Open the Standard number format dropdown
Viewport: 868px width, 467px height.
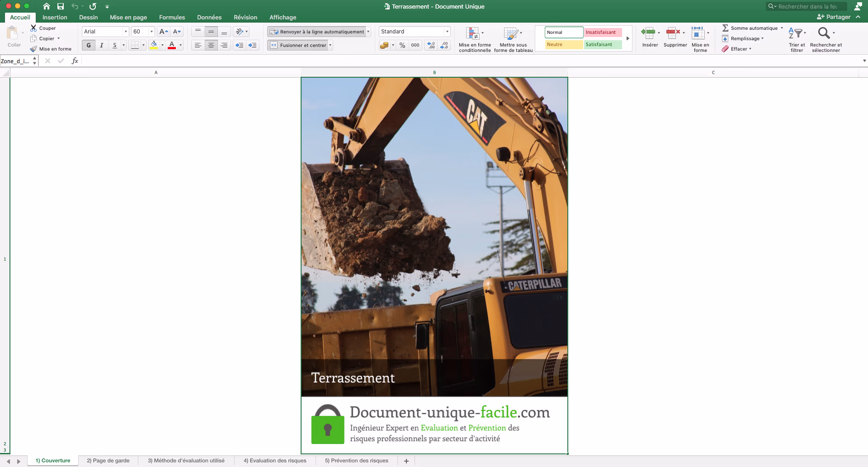tap(447, 32)
